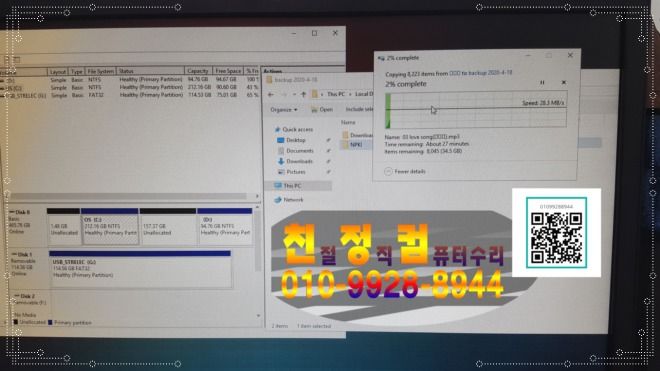Collapse copy dialog with Fewer details

pyautogui.click(x=405, y=171)
